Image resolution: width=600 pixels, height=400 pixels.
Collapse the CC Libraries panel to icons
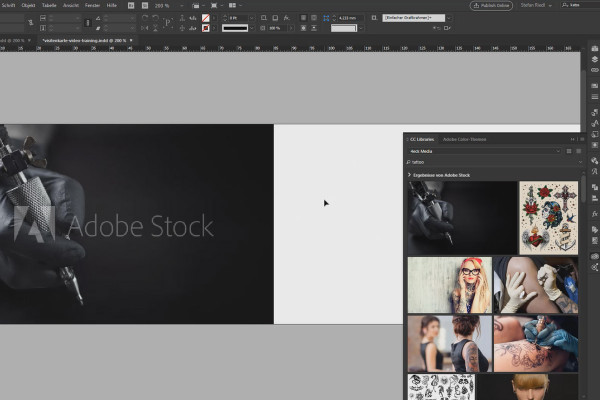(572, 139)
